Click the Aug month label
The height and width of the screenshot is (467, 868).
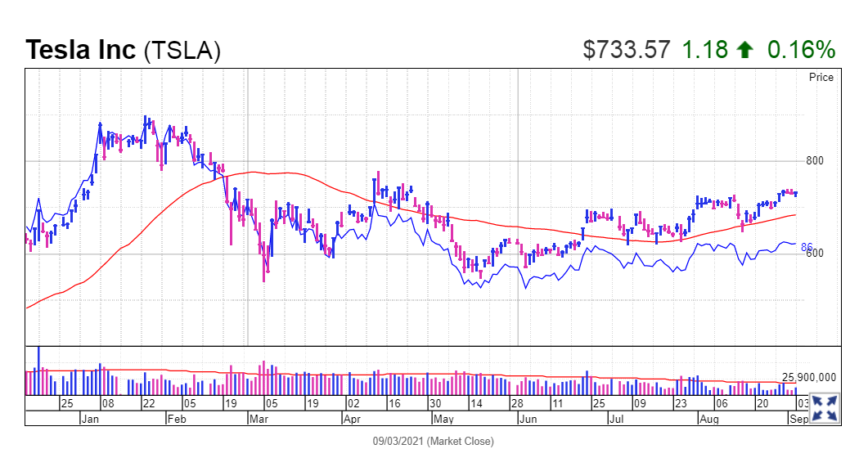(x=709, y=419)
